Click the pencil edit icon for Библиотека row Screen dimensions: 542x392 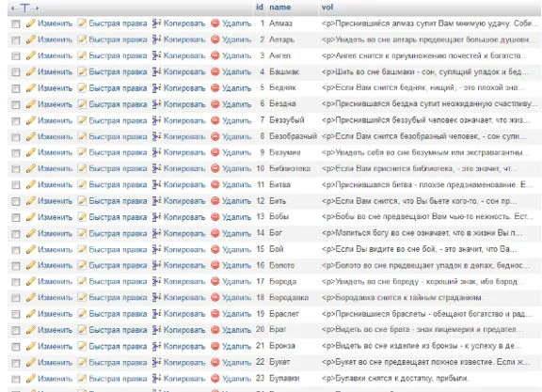pyautogui.click(x=31, y=168)
